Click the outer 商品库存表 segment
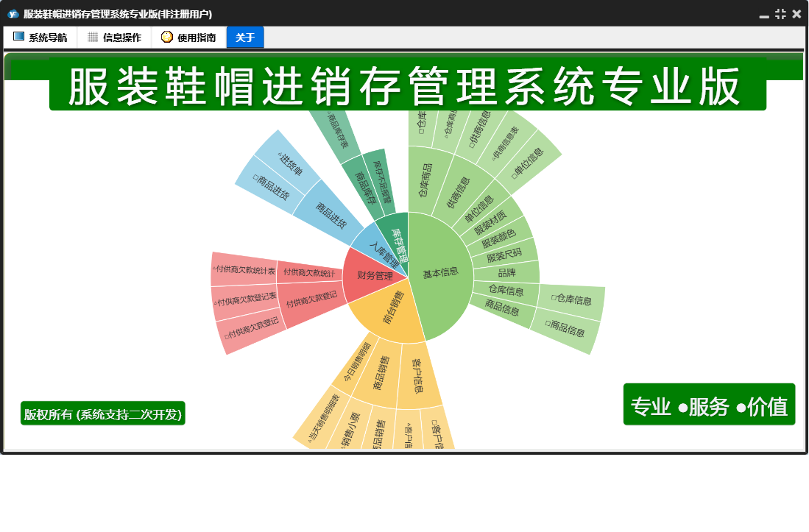Screen dimensions: 809x532 pyautogui.click(x=338, y=131)
